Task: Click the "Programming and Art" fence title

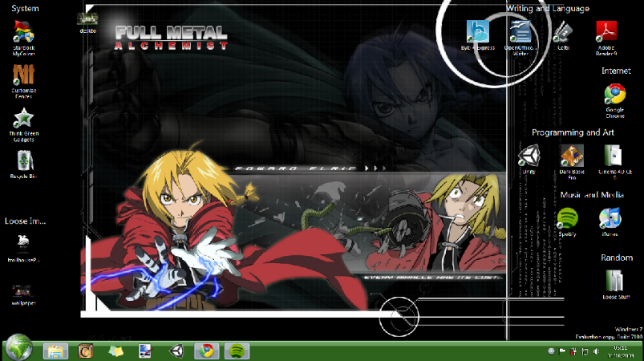Action: coord(573,132)
